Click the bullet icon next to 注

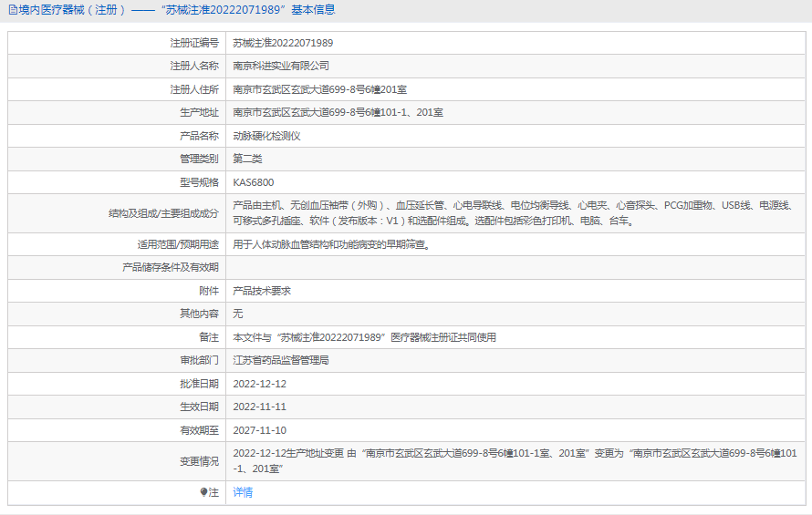203,492
